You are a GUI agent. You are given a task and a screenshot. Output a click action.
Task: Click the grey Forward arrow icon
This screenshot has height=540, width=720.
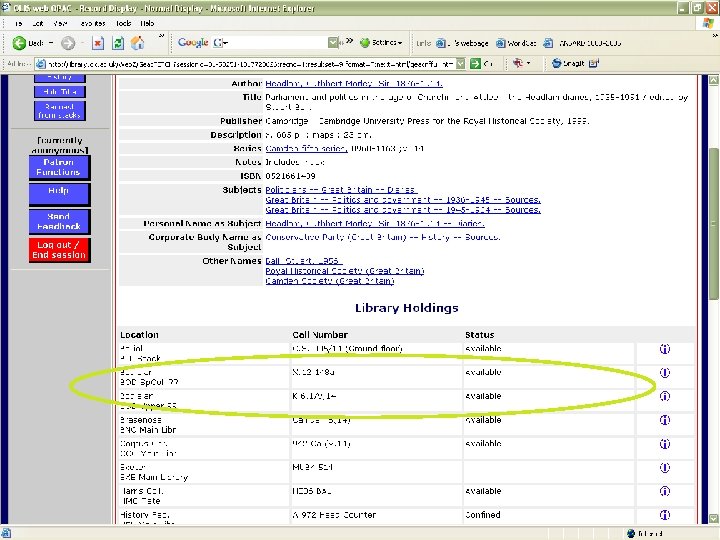pyautogui.click(x=68, y=43)
